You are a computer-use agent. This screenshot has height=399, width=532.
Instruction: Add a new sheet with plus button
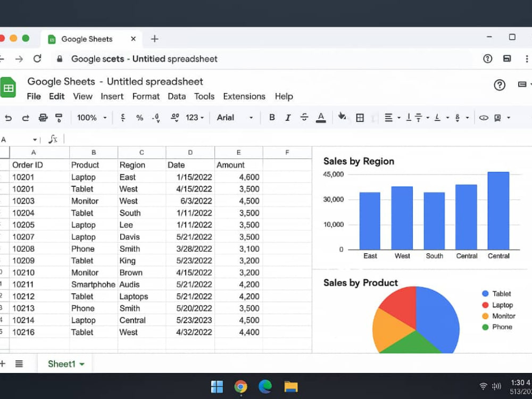[x=2, y=364]
